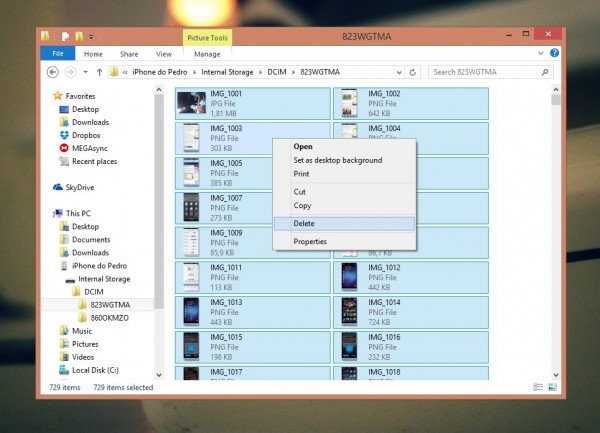Open the Help question mark icon
Viewport: 600px width, 433px height.
554,53
